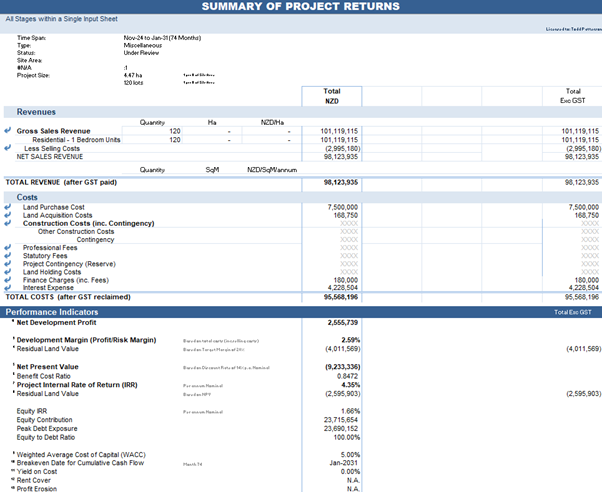Click the blue arrow beside Interest Expense
The height and width of the screenshot is (492, 602).
8,287
